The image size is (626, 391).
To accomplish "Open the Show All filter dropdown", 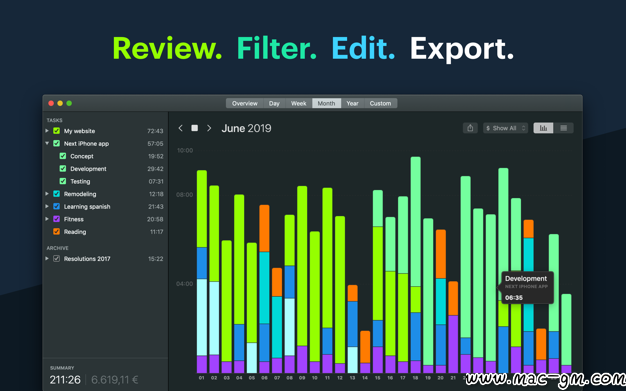I will pos(505,128).
